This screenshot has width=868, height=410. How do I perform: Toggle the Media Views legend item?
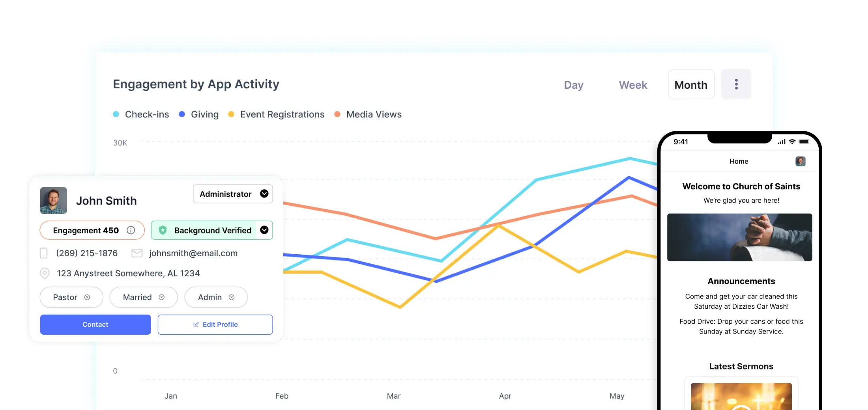pyautogui.click(x=368, y=114)
